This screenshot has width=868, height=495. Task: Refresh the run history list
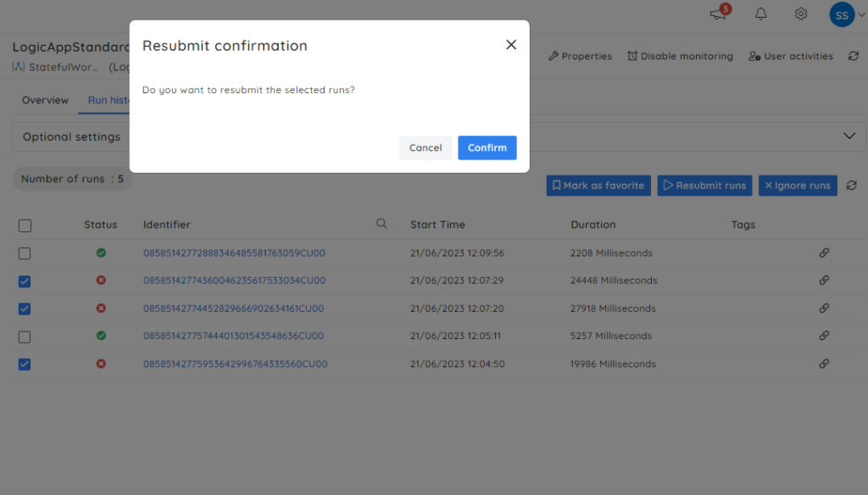pos(851,185)
